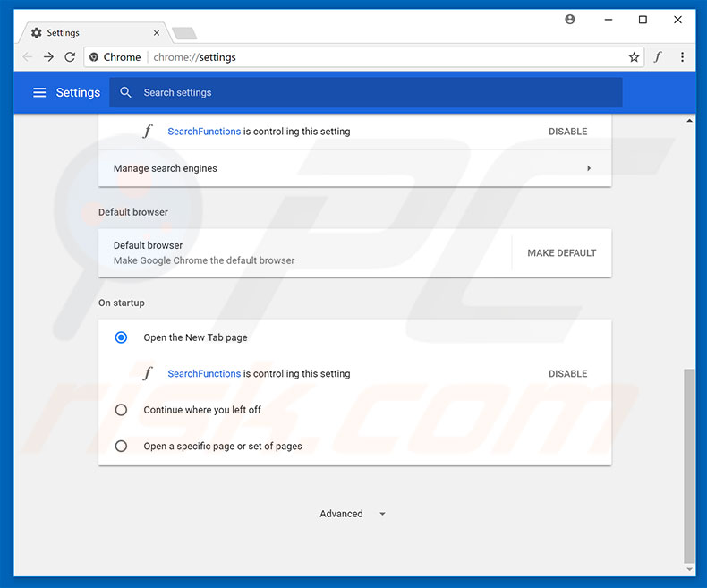The width and height of the screenshot is (707, 588).
Task: Open the user profile icon in the title bar
Action: tap(570, 20)
